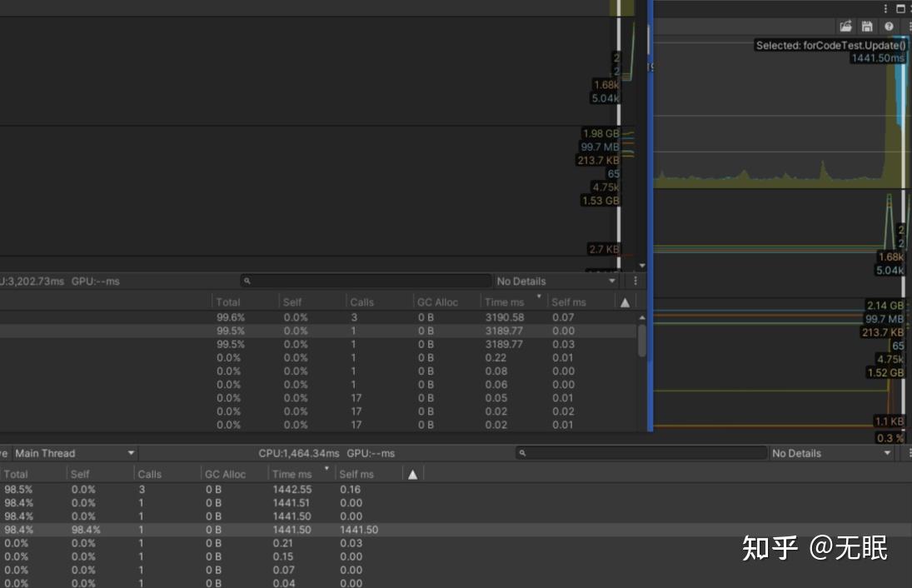The height and width of the screenshot is (588, 912).
Task: Select the row with Time ms 3190.58
Action: tap(318, 317)
